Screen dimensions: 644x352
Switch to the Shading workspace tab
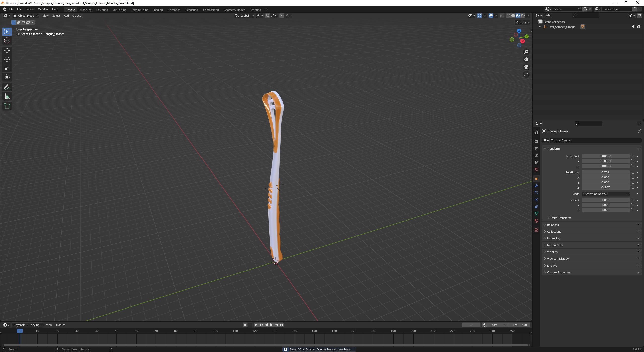pyautogui.click(x=157, y=10)
